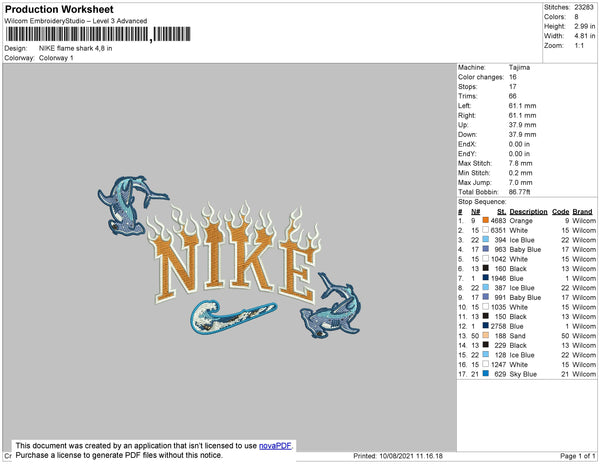The image size is (600, 464).
Task: Click the EndX value 0.00 in
Action: point(519,144)
